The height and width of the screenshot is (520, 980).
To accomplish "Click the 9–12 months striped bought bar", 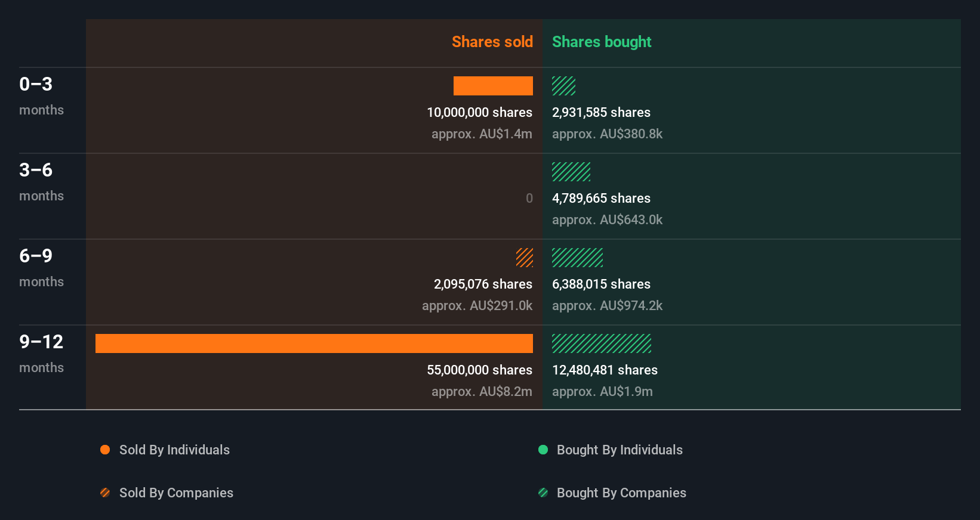I will pos(602,343).
